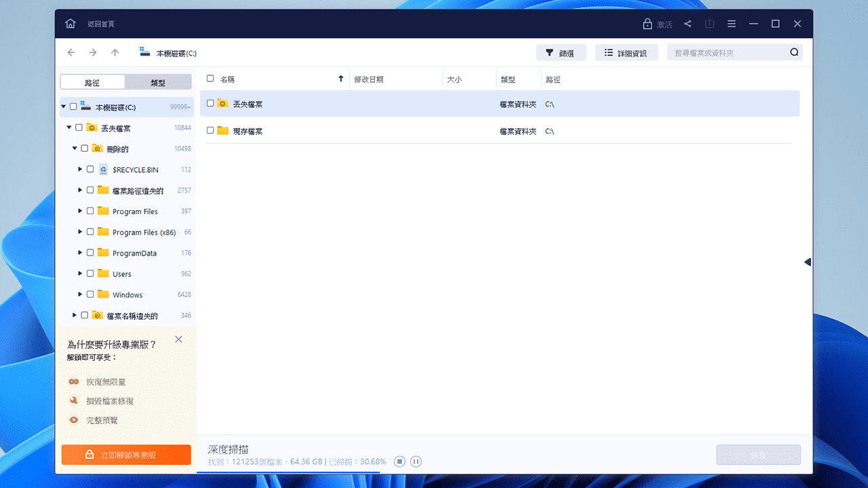Switch to the 類型 tab

(159, 81)
